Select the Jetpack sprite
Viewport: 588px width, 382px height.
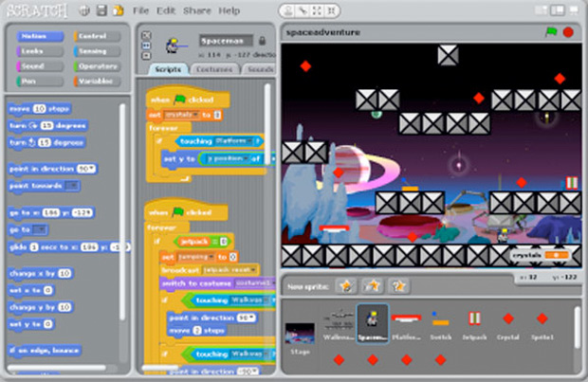click(x=474, y=325)
